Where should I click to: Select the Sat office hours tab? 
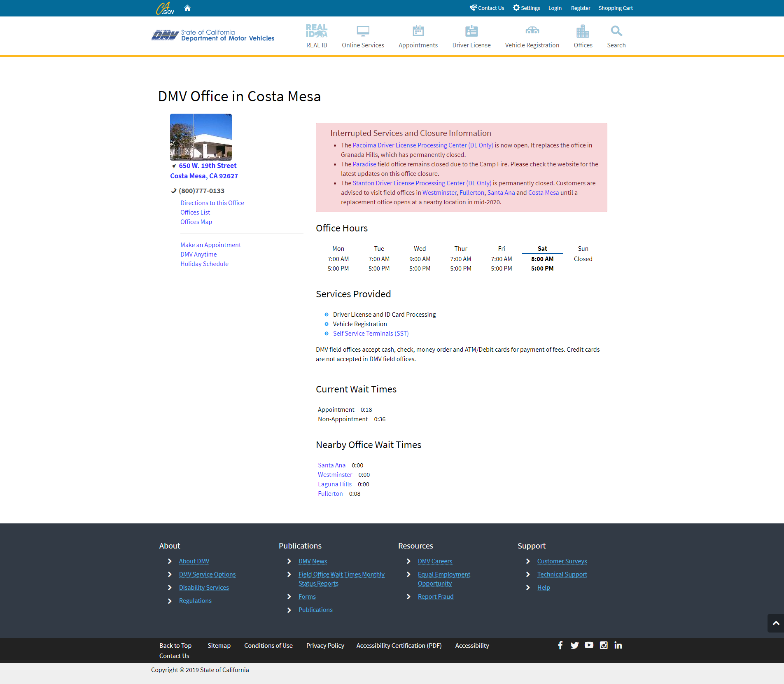pyautogui.click(x=542, y=249)
